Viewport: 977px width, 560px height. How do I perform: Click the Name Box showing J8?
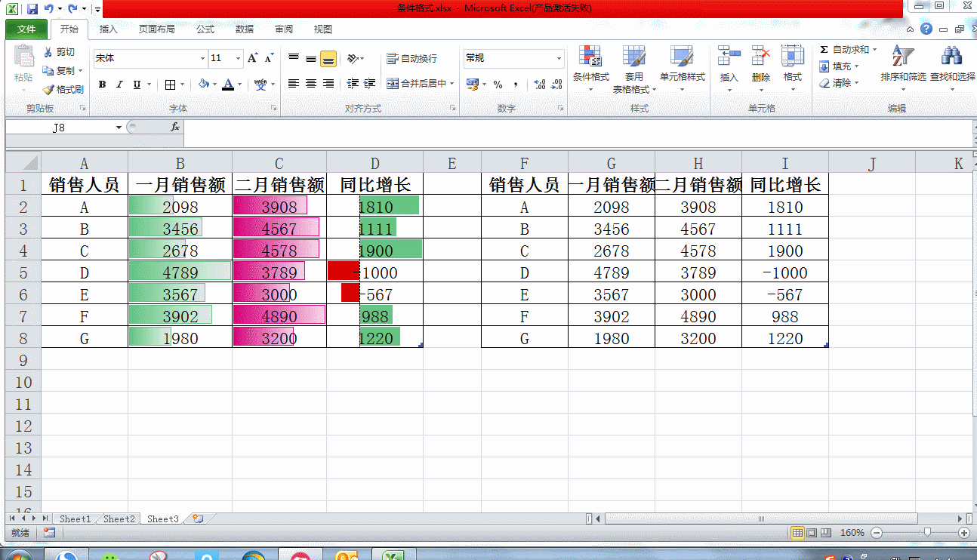point(59,128)
